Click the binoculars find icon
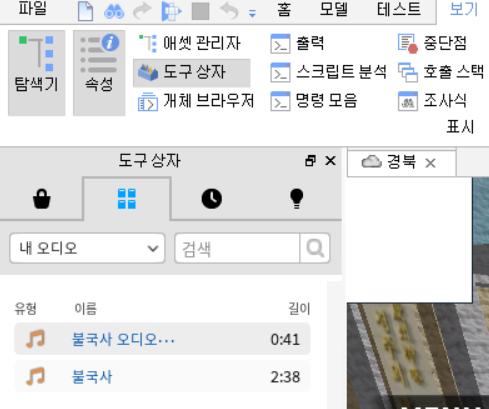Image resolution: width=489 pixels, height=409 pixels. tap(114, 12)
